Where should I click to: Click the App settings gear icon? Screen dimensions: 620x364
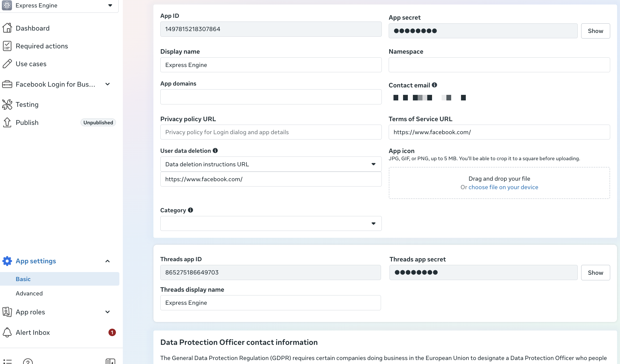pyautogui.click(x=7, y=261)
